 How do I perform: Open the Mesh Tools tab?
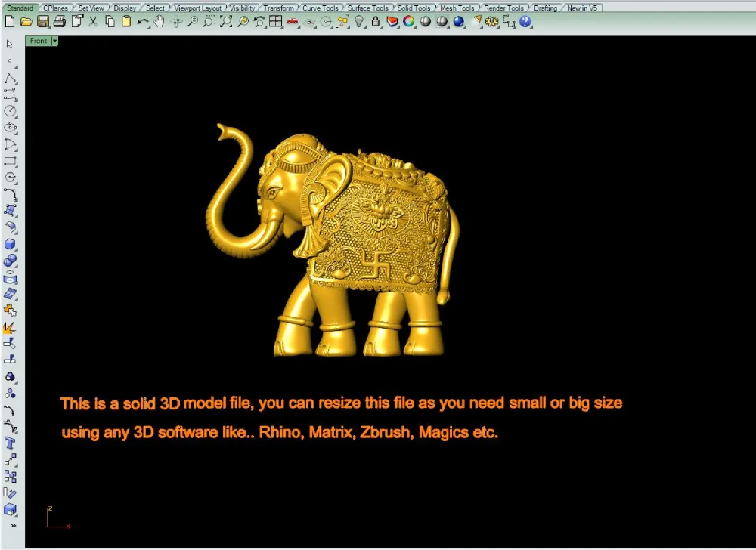tap(457, 8)
